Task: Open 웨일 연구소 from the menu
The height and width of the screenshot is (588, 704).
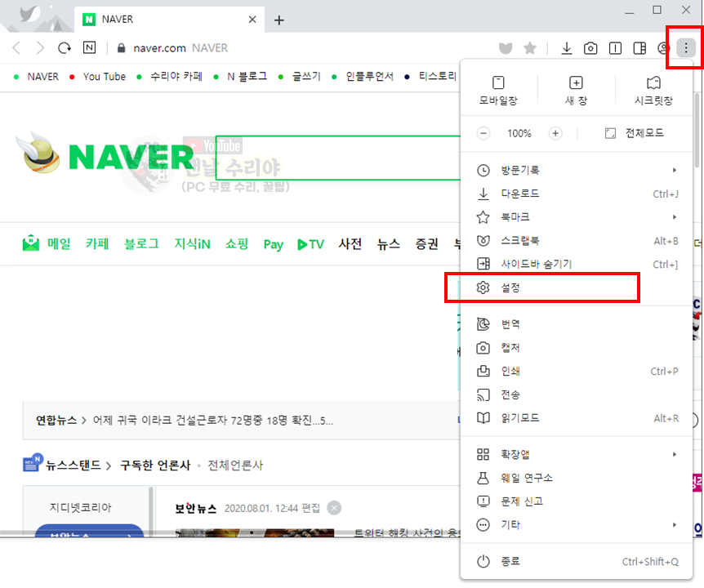Action: pyautogui.click(x=577, y=478)
